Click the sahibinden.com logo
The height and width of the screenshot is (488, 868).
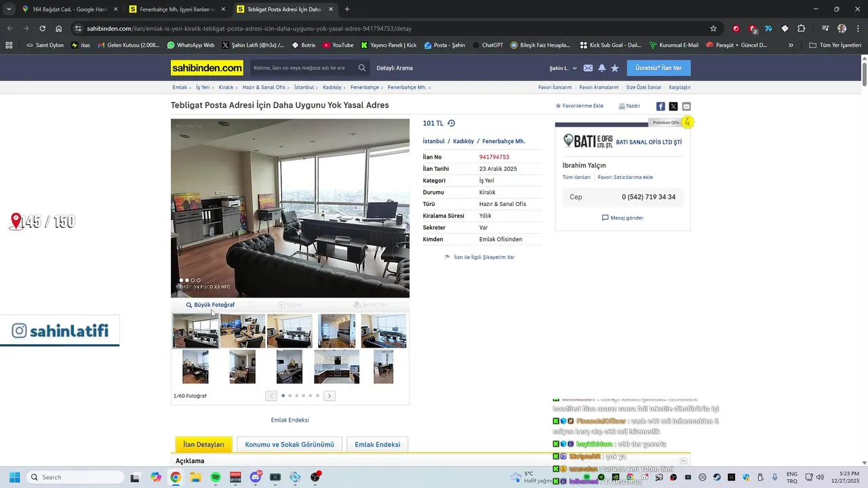click(207, 68)
